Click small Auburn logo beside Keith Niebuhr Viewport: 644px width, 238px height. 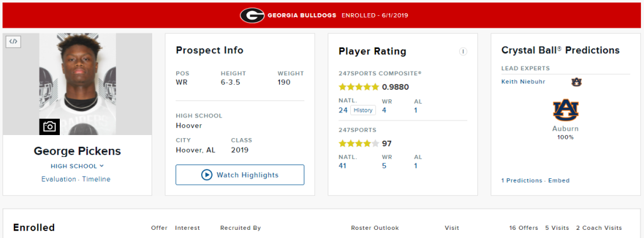click(x=576, y=82)
